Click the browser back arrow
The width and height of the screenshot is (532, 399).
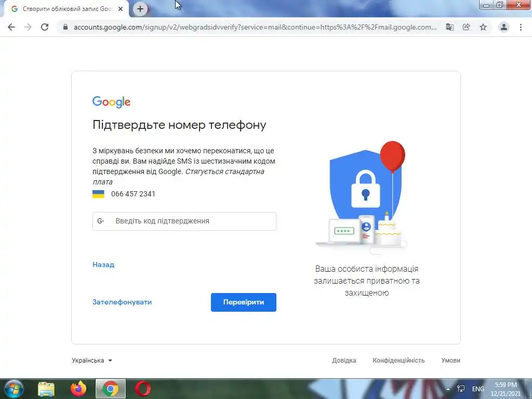tap(11, 27)
